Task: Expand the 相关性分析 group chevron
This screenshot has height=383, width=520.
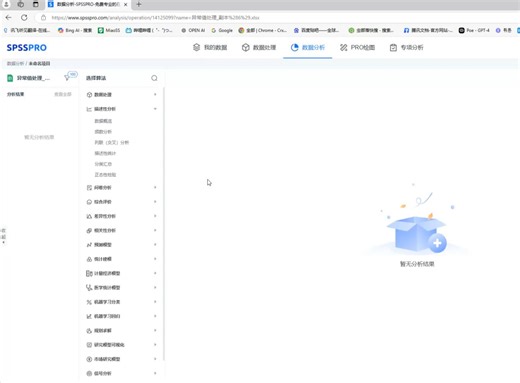Action: [155, 230]
